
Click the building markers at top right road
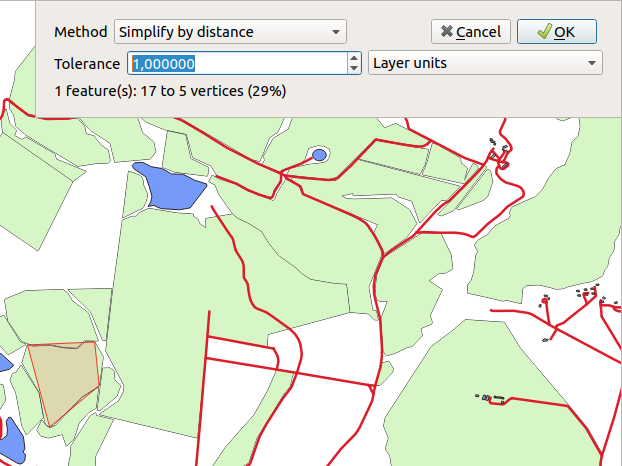click(x=497, y=148)
